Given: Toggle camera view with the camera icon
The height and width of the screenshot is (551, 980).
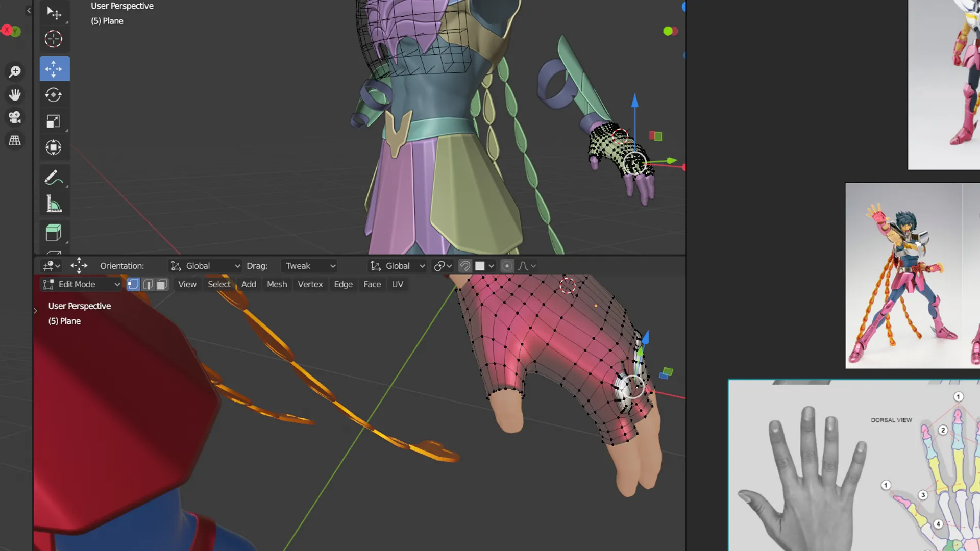Looking at the screenshot, I should [15, 117].
